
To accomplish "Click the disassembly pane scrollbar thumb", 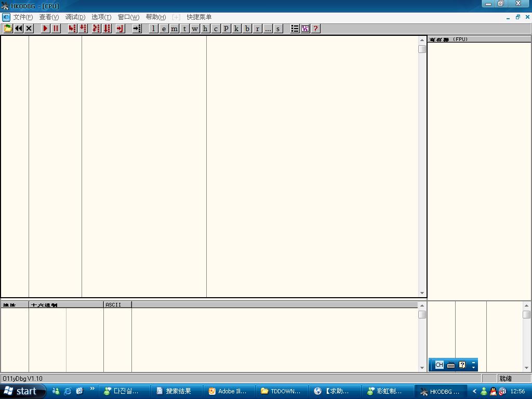I will [x=422, y=49].
